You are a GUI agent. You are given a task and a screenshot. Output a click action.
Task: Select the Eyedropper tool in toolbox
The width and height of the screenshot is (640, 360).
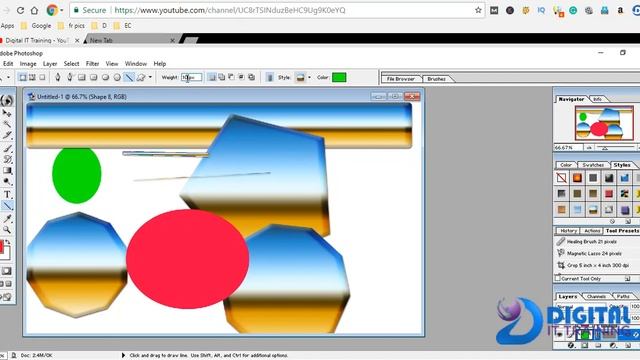click(x=7, y=219)
